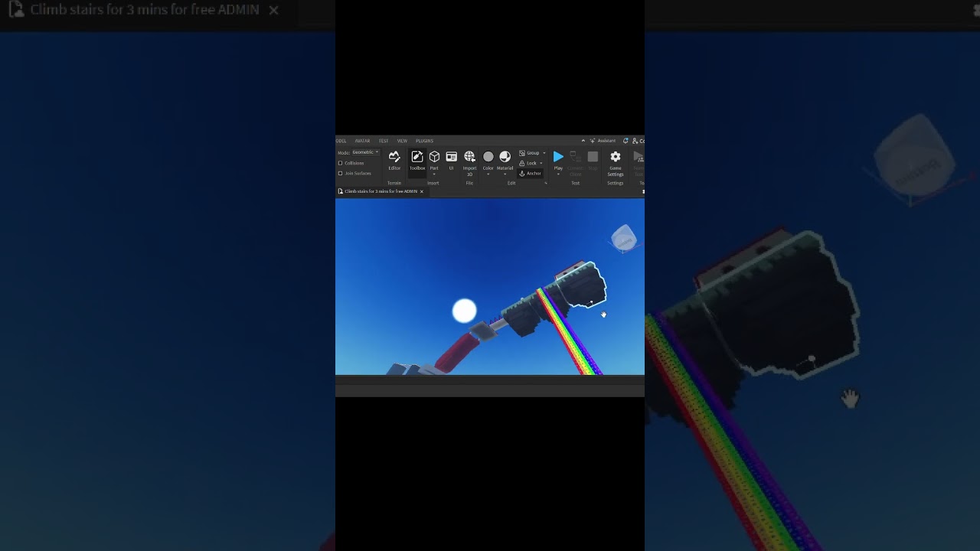Open the Terrain Editor tool
This screenshot has height=551, width=980.
(x=394, y=161)
